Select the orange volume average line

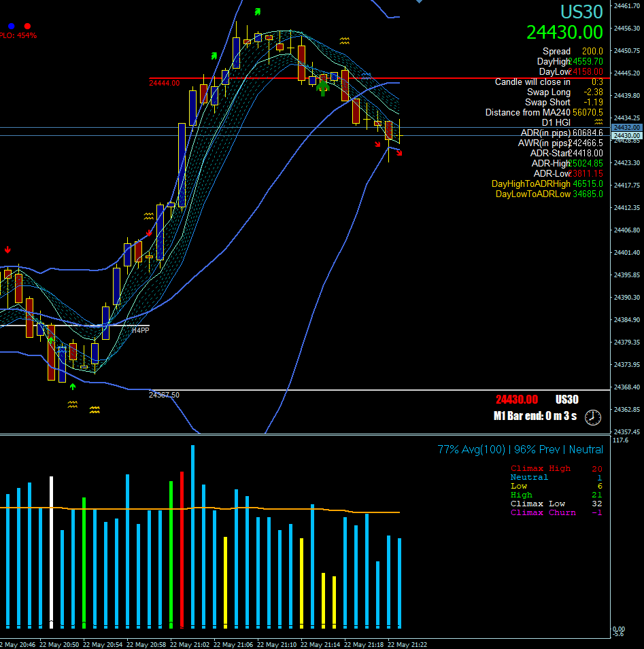pyautogui.click(x=200, y=509)
